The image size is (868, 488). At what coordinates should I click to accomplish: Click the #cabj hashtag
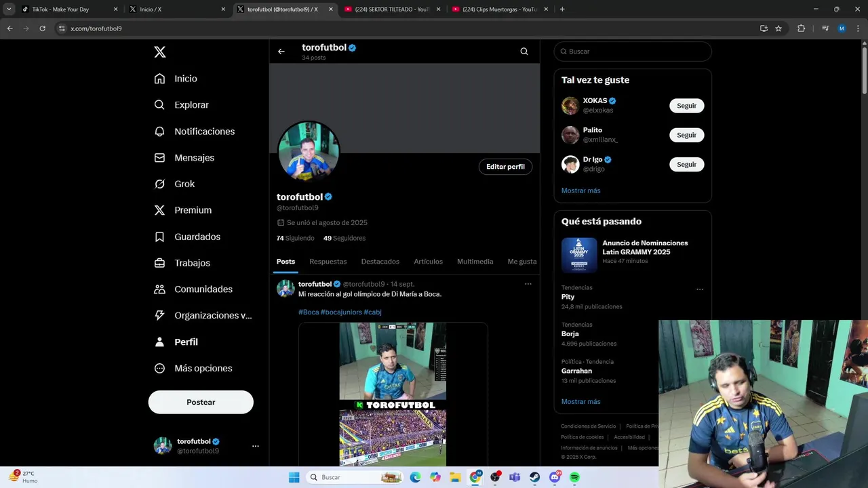pyautogui.click(x=372, y=312)
